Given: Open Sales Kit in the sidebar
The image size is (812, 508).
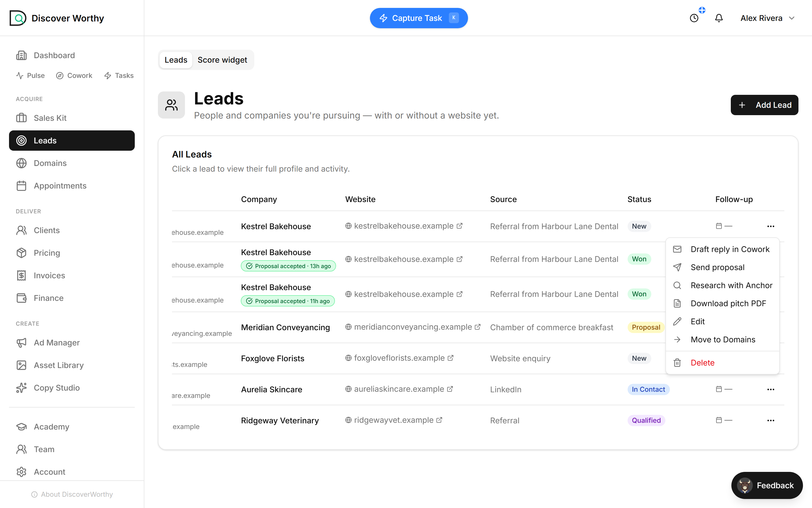Looking at the screenshot, I should tap(72, 118).
